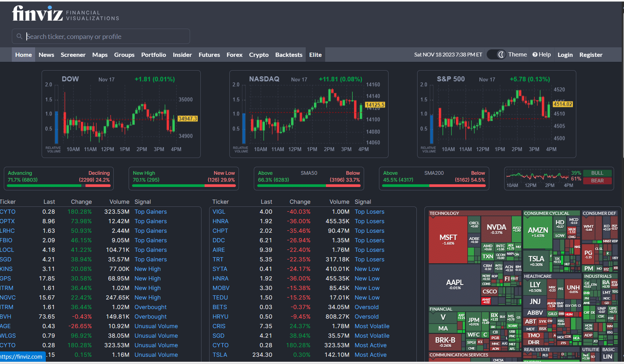The image size is (624, 364).
Task: Click the JPM tile in the heatmap
Action: [x=474, y=322]
